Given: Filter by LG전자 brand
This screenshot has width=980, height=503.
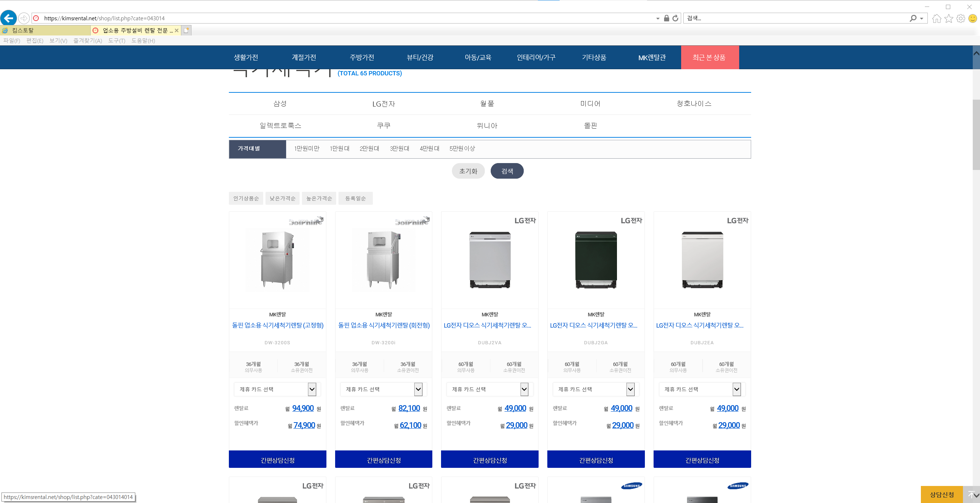Looking at the screenshot, I should (384, 103).
